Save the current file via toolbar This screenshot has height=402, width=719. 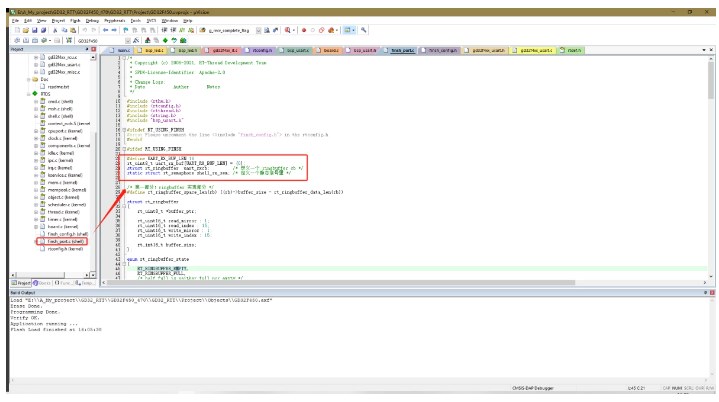34,30
